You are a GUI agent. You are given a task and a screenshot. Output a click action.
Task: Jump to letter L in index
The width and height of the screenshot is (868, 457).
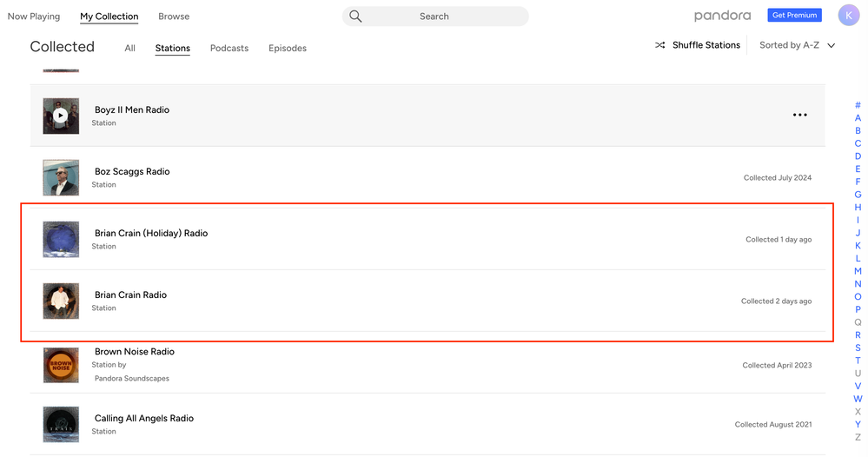[x=858, y=258]
